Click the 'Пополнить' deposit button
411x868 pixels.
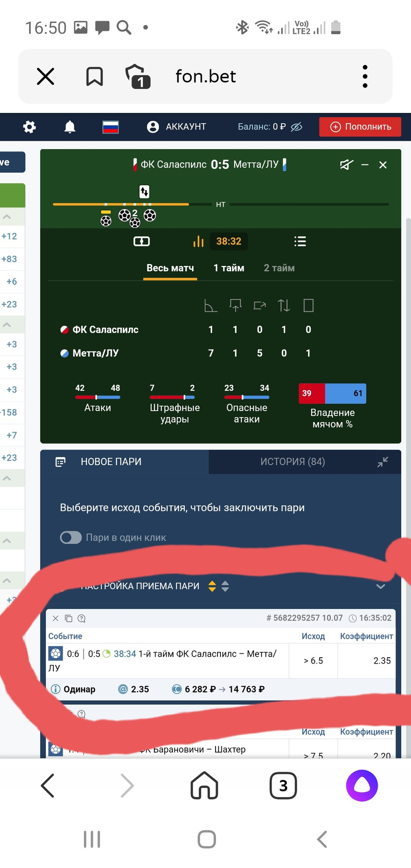click(x=360, y=127)
